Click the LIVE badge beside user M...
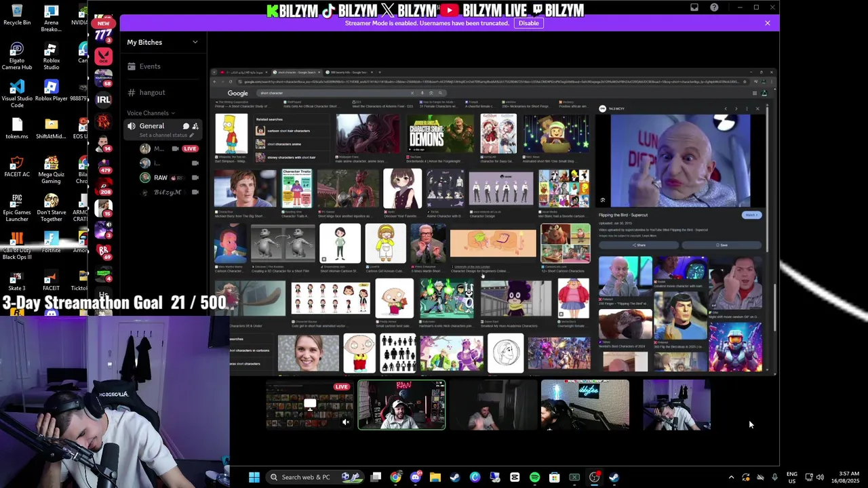868x488 pixels. [190, 148]
